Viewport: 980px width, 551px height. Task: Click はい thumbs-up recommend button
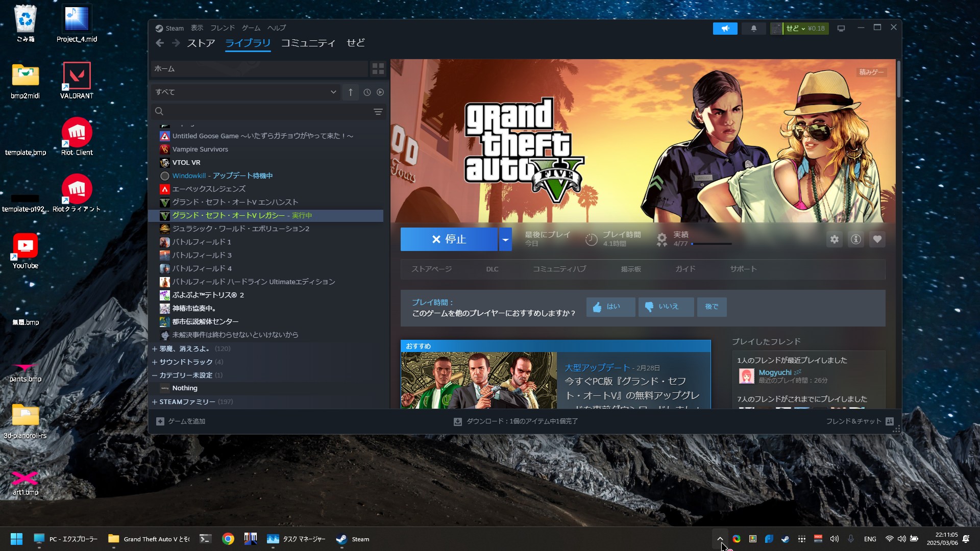click(x=610, y=307)
